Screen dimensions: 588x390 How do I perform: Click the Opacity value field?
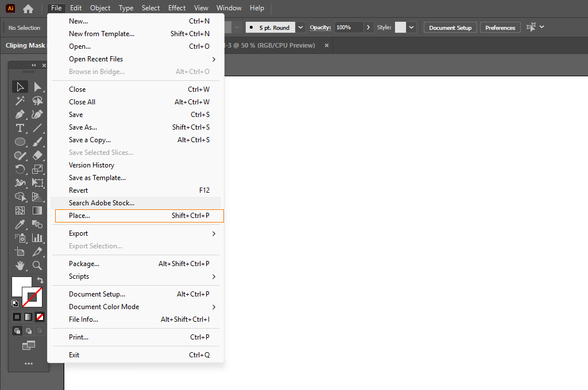349,28
